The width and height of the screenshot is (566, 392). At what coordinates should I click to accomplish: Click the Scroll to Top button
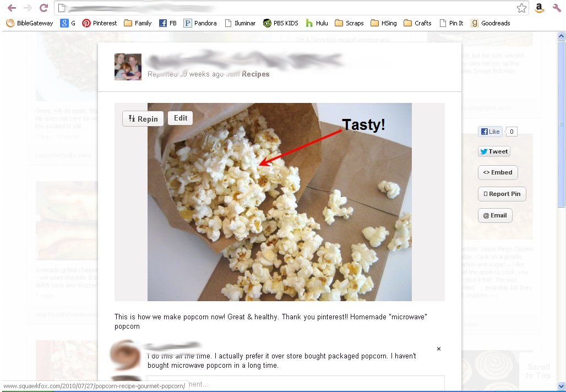(538, 372)
